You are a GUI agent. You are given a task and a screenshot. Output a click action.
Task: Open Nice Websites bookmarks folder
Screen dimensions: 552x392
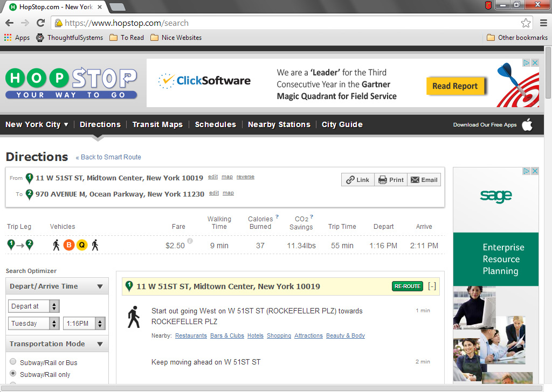176,38
